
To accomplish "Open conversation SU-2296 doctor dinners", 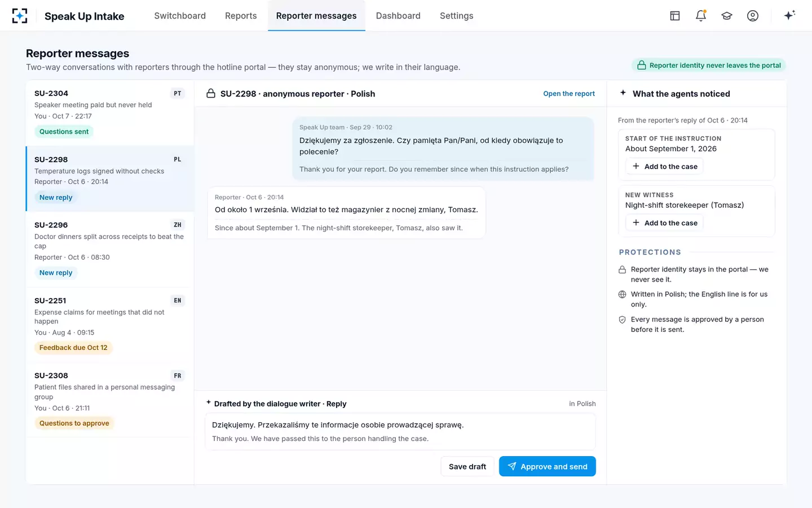I will (110, 249).
